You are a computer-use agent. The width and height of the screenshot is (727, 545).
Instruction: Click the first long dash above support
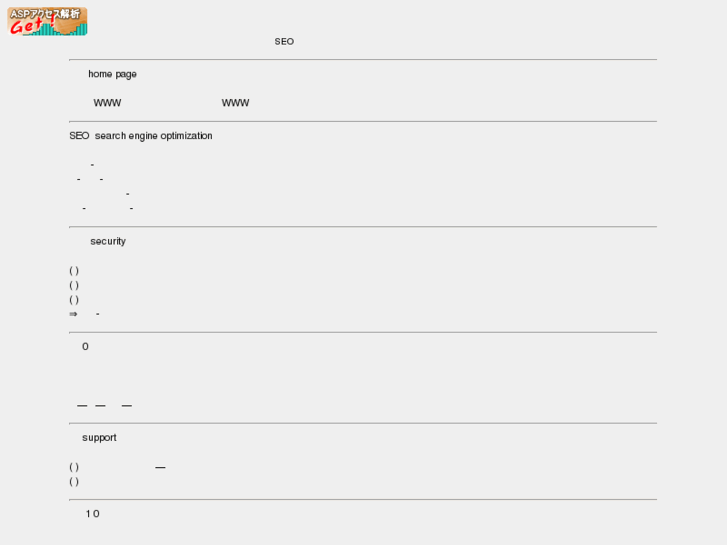[82, 406]
